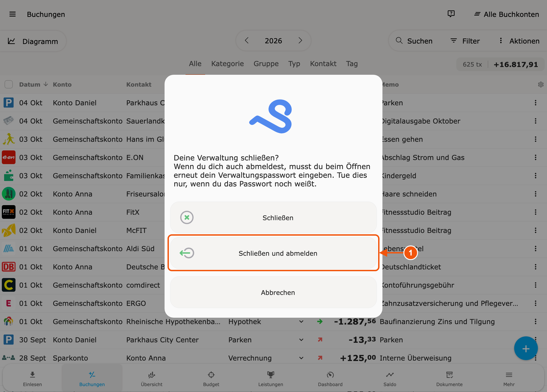Open the column settings gear icon
This screenshot has width=547, height=392.
[541, 84]
